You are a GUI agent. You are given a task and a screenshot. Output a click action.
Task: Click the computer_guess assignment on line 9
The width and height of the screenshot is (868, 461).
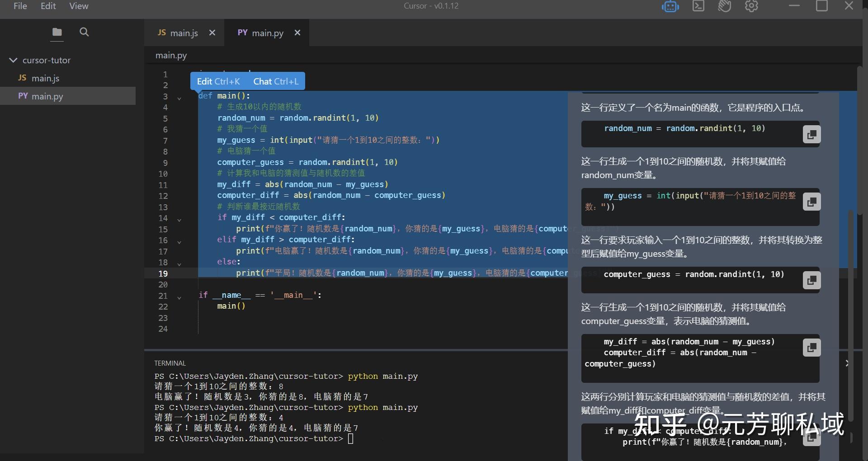(307, 162)
